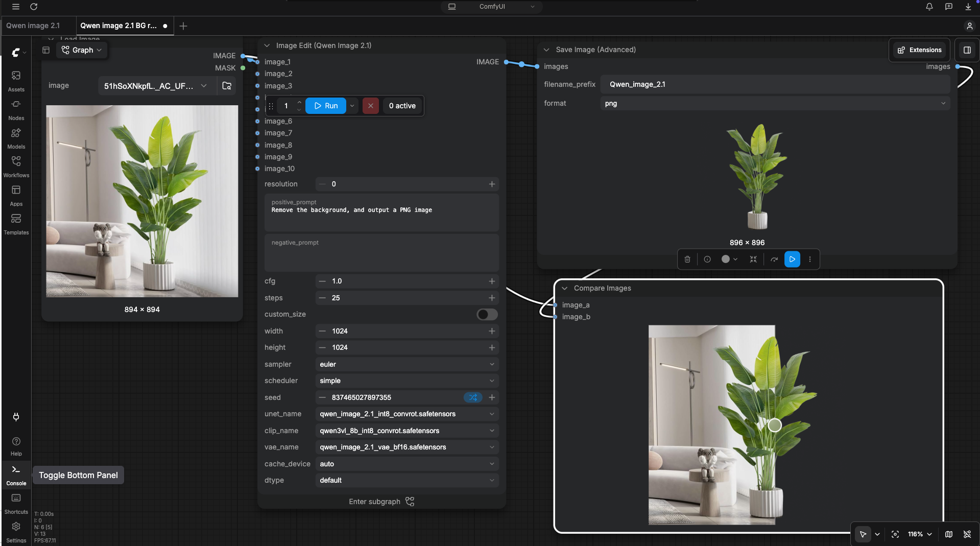Open the scheduler dropdown set to simple
Viewport: 980px width, 546px height.
point(407,381)
